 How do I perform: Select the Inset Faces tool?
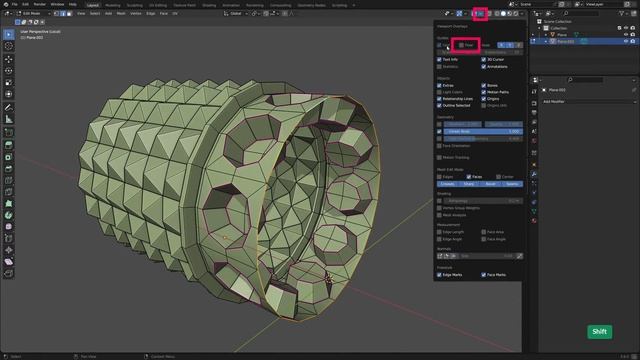pos(9,157)
